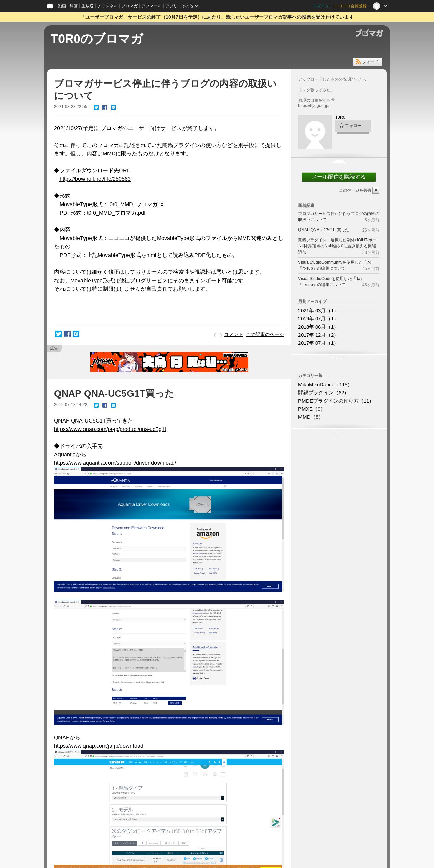The image size is (434, 868).
Task: Open the sidebar ブロマガサービス停止 recent article
Action: click(x=339, y=217)
